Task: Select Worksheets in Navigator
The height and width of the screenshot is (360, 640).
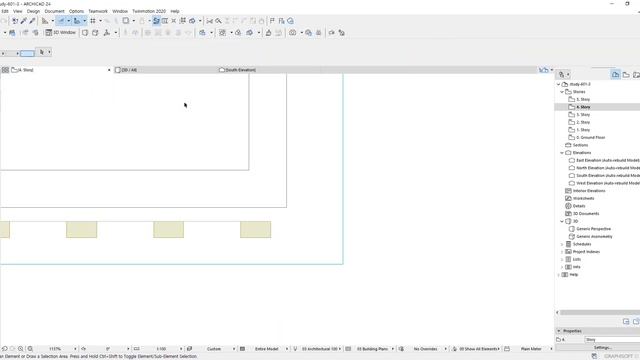Action: tap(583, 198)
